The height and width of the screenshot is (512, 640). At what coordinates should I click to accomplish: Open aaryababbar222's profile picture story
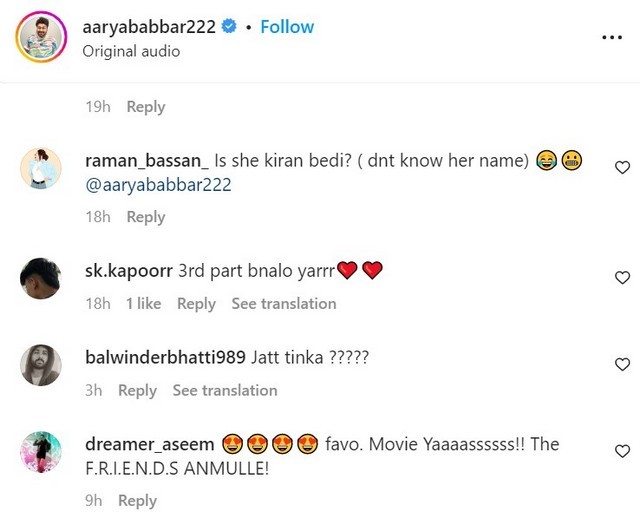pyautogui.click(x=41, y=37)
